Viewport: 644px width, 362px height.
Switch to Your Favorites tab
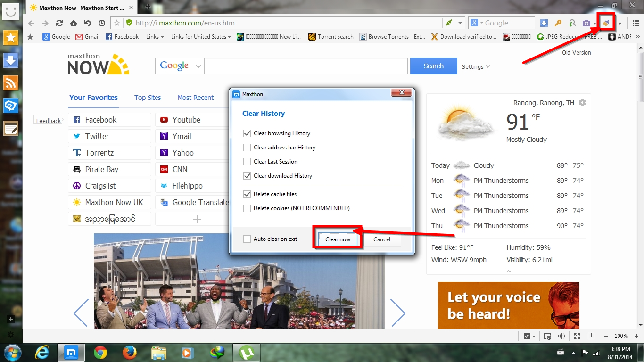click(93, 98)
